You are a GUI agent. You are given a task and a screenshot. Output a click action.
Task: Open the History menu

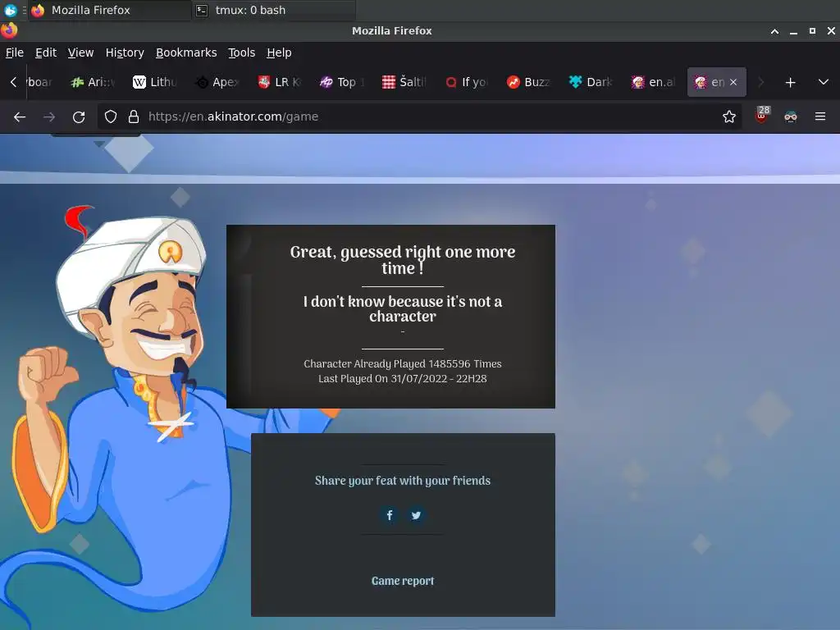point(125,52)
